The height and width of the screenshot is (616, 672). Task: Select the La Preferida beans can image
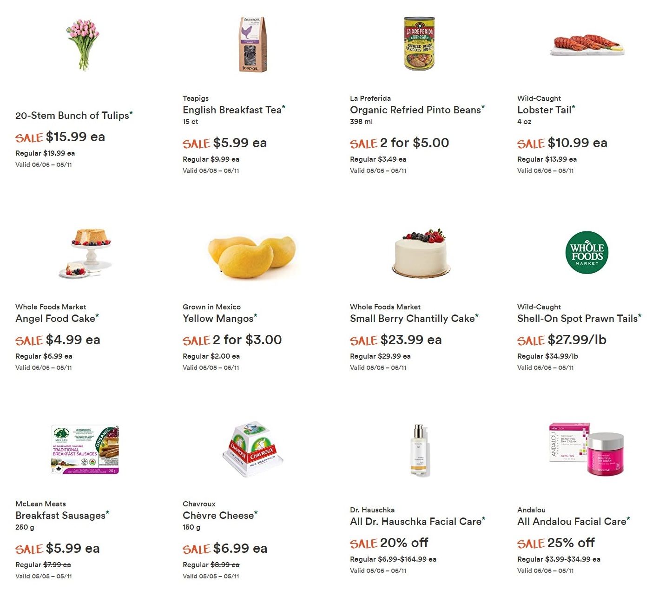coord(419,44)
